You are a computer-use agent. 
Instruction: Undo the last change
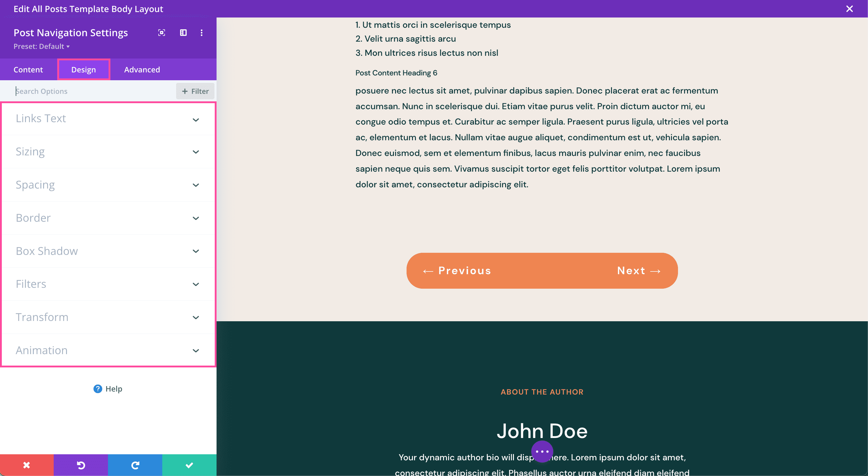click(81, 465)
